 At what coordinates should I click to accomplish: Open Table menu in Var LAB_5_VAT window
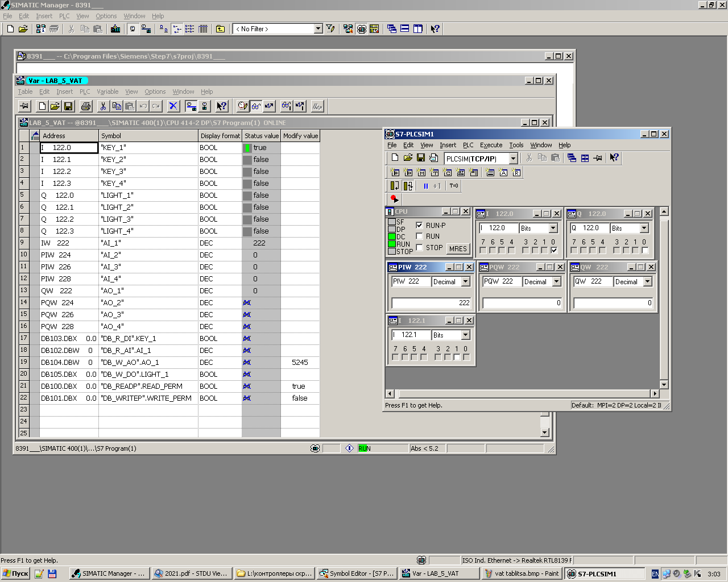[x=25, y=92]
